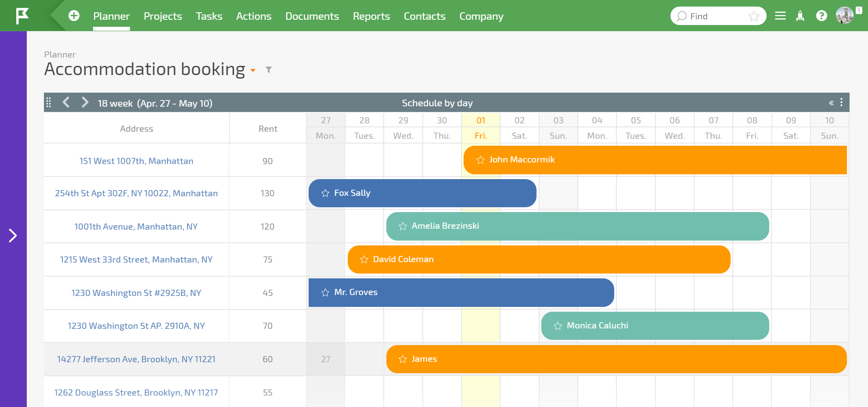
Task: Star the Fox Sally booking
Action: click(325, 193)
